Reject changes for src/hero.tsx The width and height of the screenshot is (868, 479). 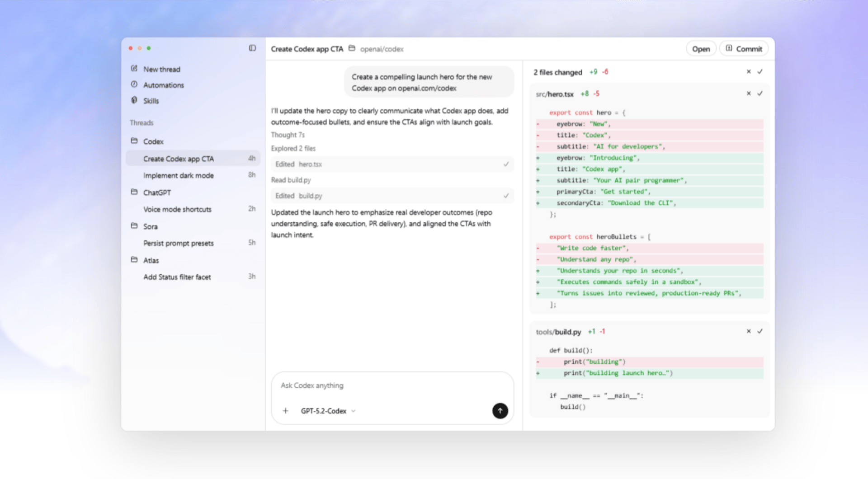(x=749, y=94)
